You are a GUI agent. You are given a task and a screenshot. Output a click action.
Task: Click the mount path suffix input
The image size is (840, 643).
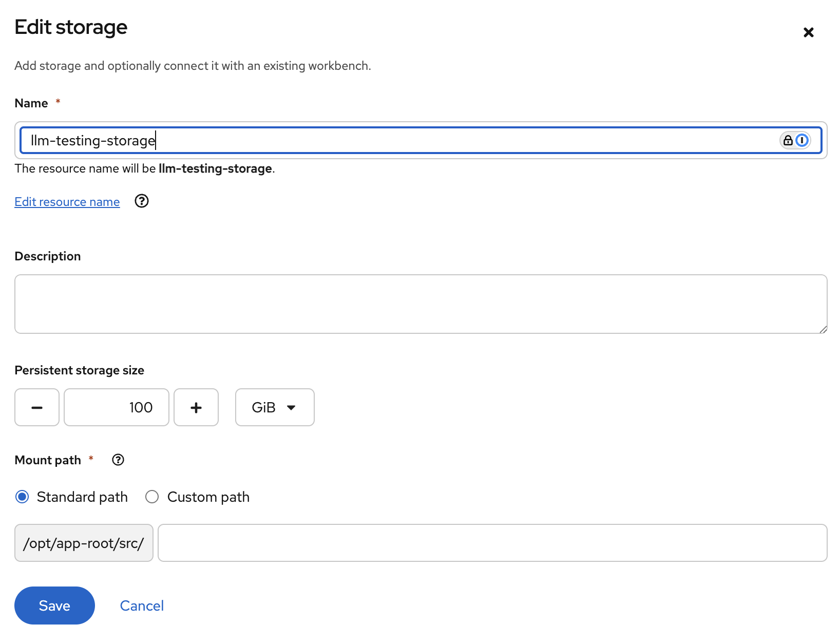(x=492, y=543)
